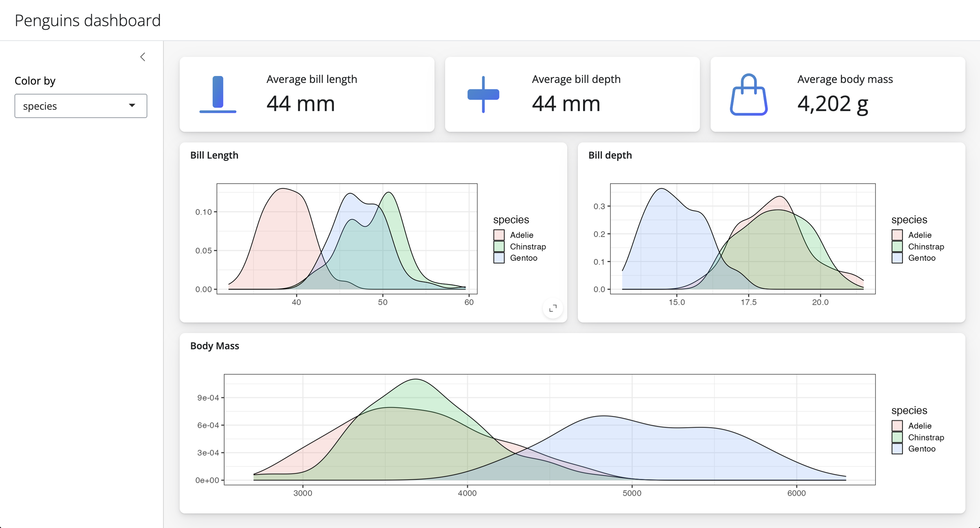The image size is (980, 528).
Task: Open the Color by species dropdown
Action: (80, 106)
